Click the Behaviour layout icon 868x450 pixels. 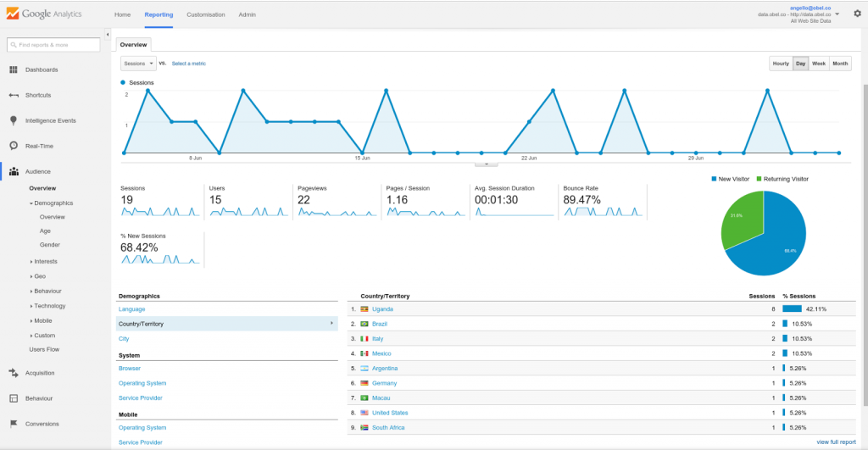click(x=14, y=398)
